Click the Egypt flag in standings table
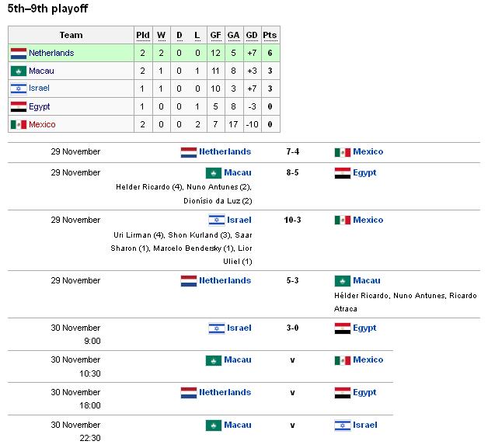The image size is (488, 448). (19, 106)
